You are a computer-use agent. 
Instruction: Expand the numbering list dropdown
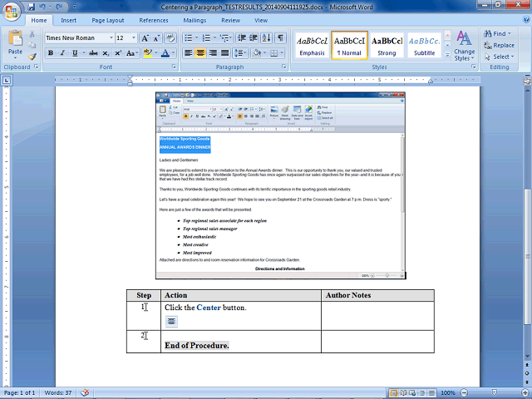[x=214, y=37]
